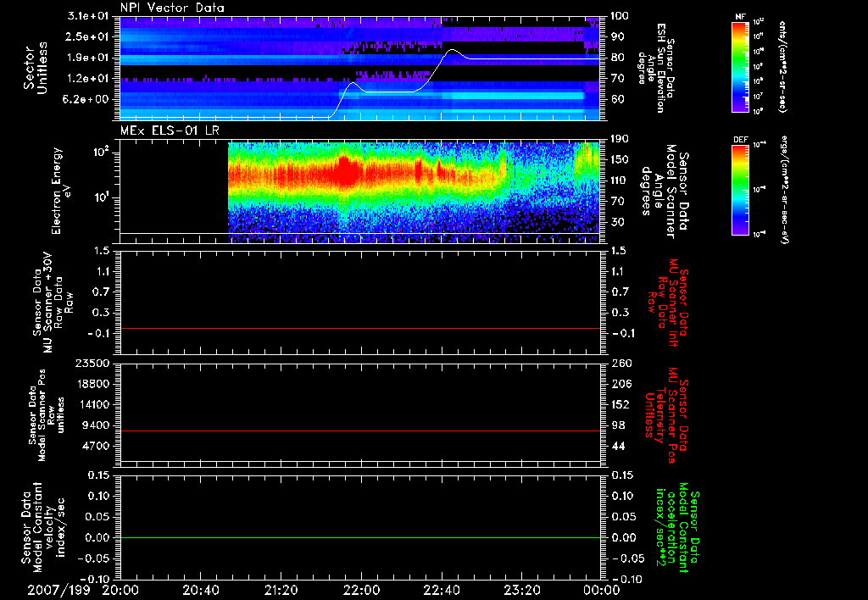This screenshot has width=868, height=600.
Task: Select the DEF color scale bar
Action: click(740, 190)
